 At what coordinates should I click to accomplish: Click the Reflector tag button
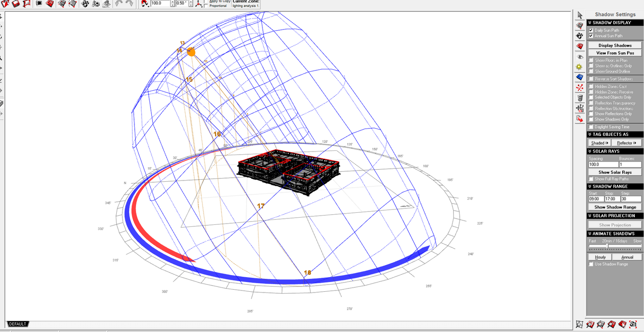point(627,143)
